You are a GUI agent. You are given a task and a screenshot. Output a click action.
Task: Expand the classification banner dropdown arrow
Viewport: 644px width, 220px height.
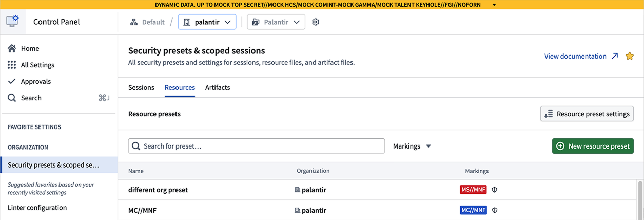[x=494, y=5]
